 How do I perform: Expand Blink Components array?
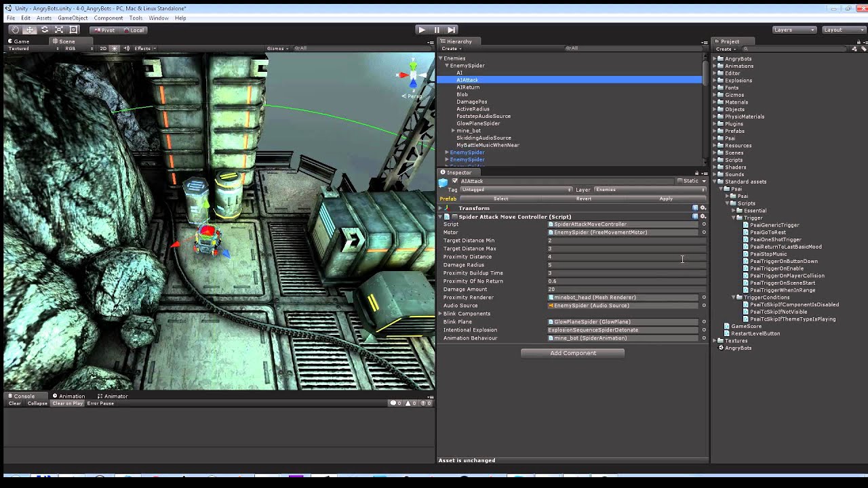441,314
